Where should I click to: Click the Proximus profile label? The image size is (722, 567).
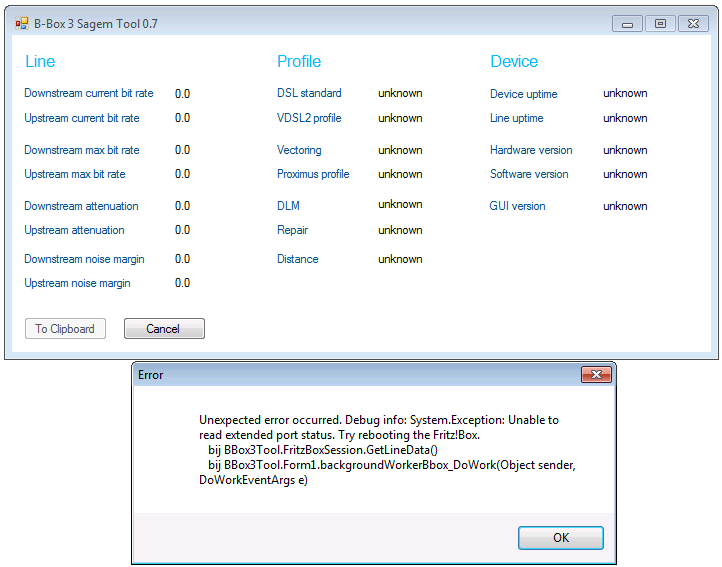coord(313,174)
